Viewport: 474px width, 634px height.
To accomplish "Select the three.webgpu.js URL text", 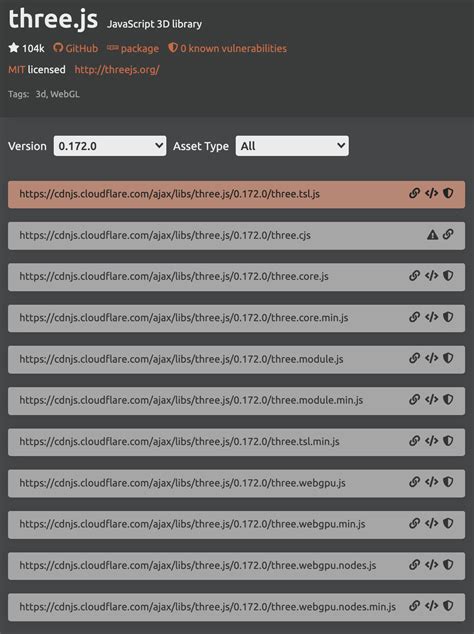I will pyautogui.click(x=182, y=483).
